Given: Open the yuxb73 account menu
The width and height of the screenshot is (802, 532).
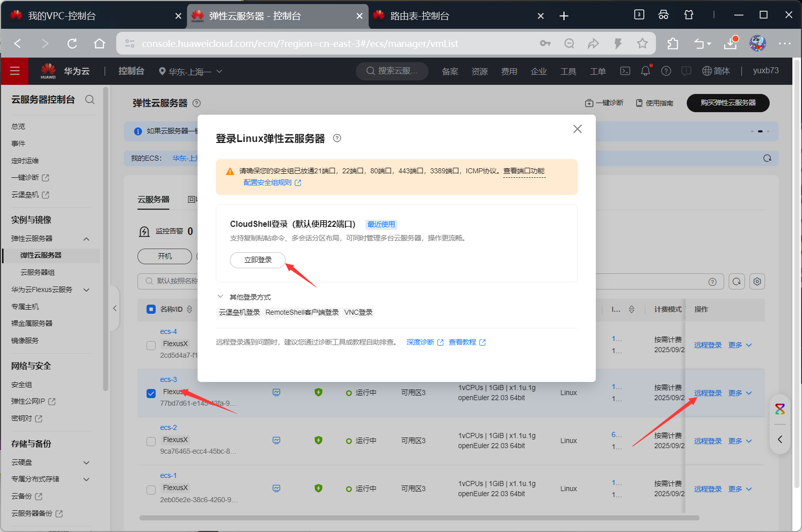Looking at the screenshot, I should click(x=766, y=71).
